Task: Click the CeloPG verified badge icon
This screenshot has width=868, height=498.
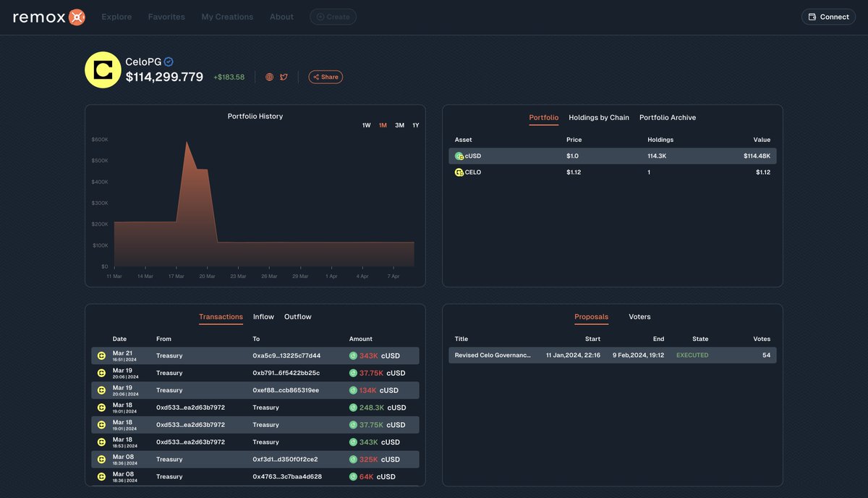Action: [x=168, y=62]
